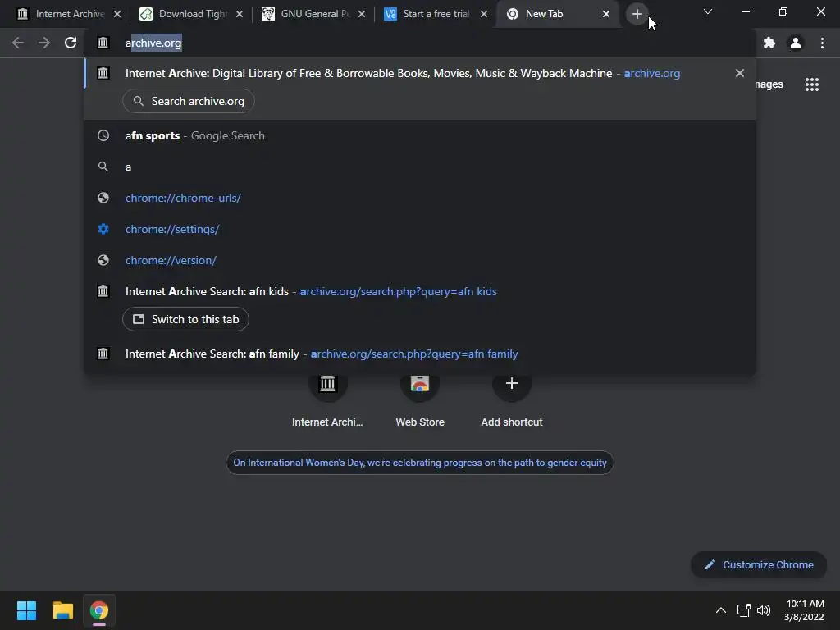This screenshot has width=840, height=630.
Task: Open chrome://settings/ suggestion
Action: click(420, 229)
